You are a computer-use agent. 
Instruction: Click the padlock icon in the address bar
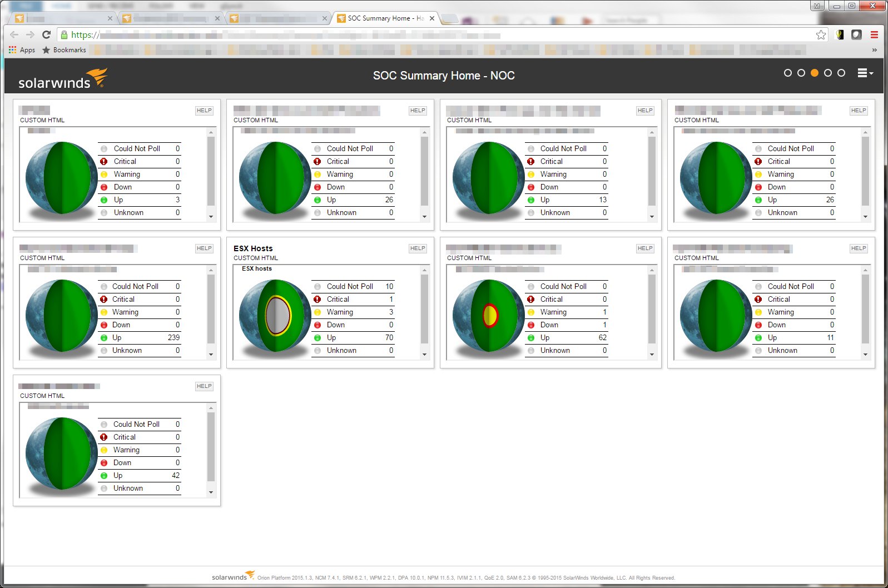coord(64,34)
